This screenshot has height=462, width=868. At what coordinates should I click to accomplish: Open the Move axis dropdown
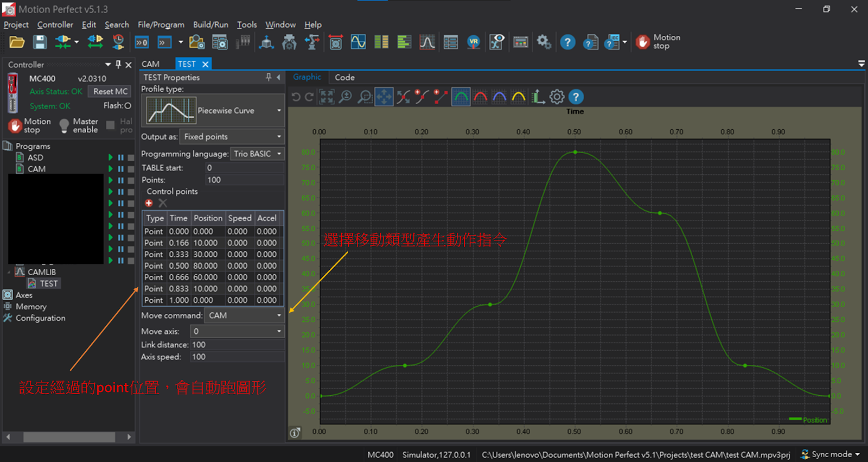click(237, 331)
